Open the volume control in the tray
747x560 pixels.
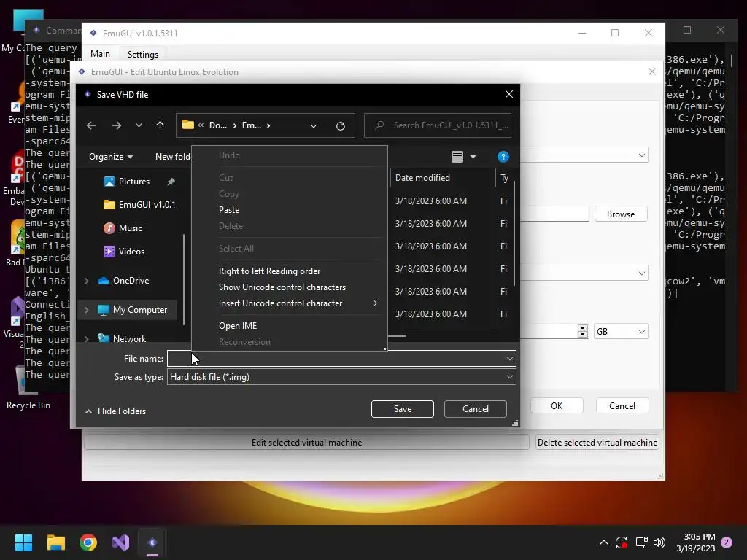click(659, 542)
